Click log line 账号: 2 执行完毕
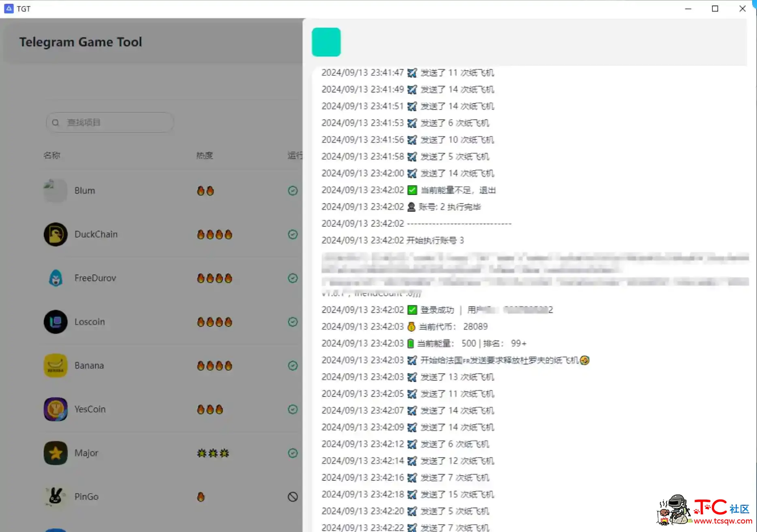This screenshot has width=757, height=532. point(401,207)
